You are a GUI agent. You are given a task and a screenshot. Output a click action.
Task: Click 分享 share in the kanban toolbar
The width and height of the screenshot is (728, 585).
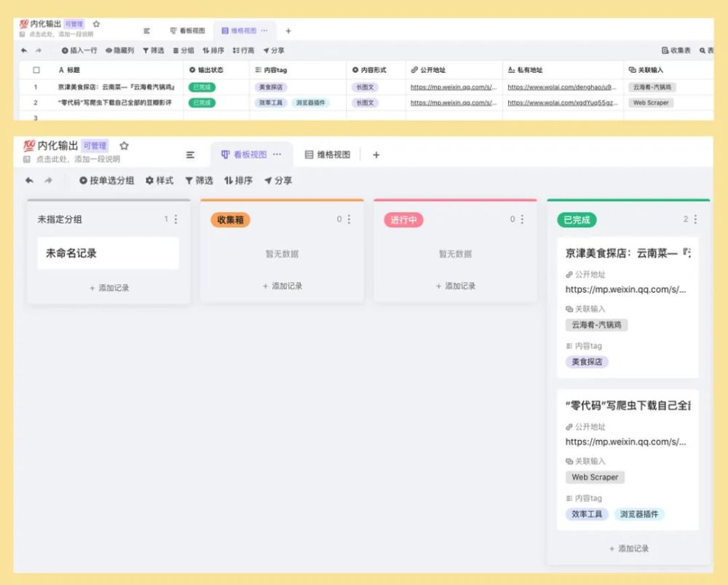click(x=278, y=180)
